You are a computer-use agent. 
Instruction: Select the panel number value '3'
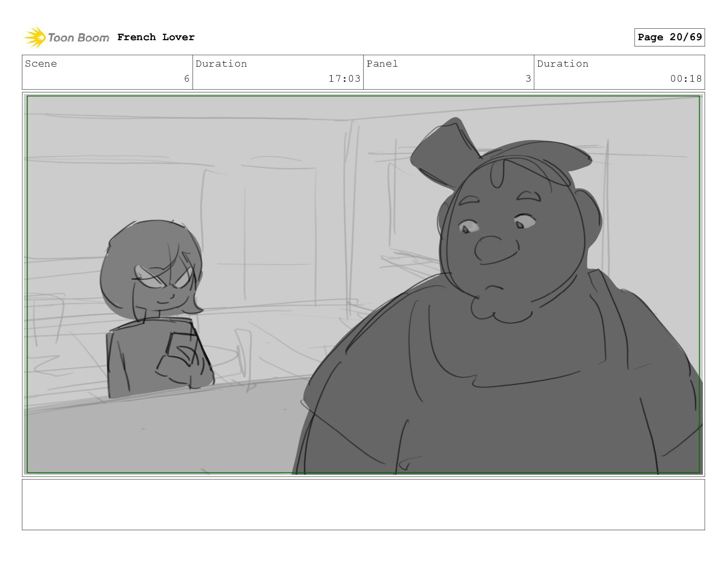coord(528,79)
